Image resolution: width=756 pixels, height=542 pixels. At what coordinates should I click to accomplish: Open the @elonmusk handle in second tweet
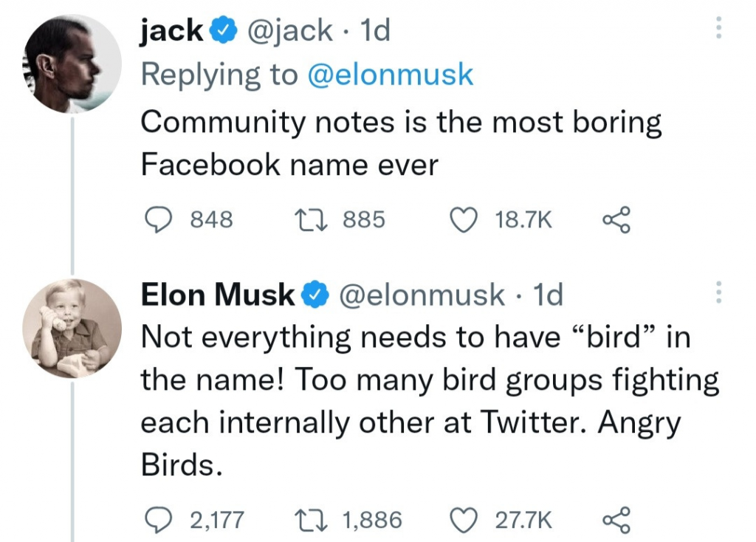tap(422, 295)
